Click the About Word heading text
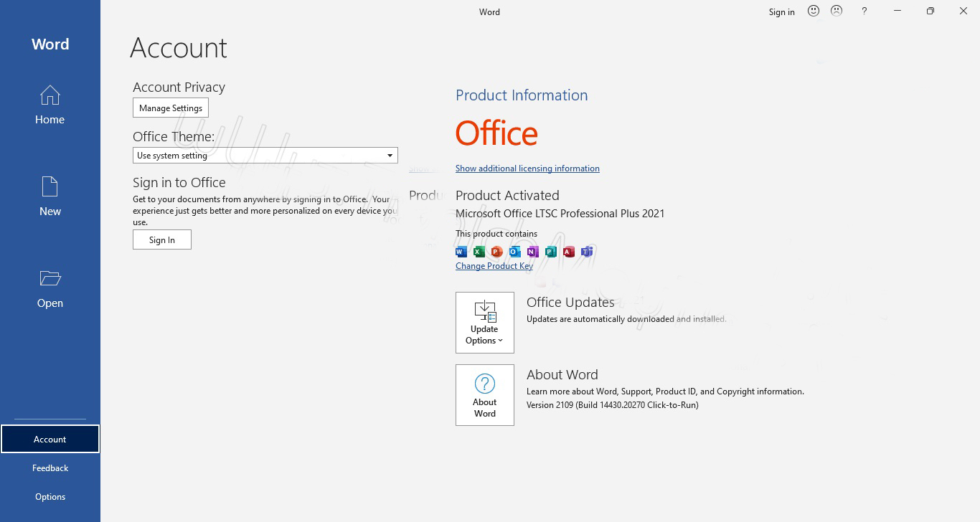 [562, 375]
